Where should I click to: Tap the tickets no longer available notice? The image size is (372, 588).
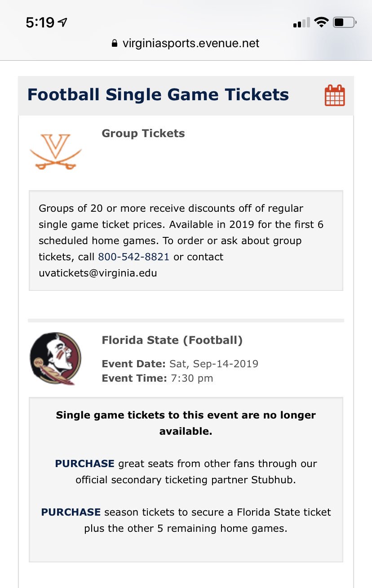pyautogui.click(x=186, y=423)
